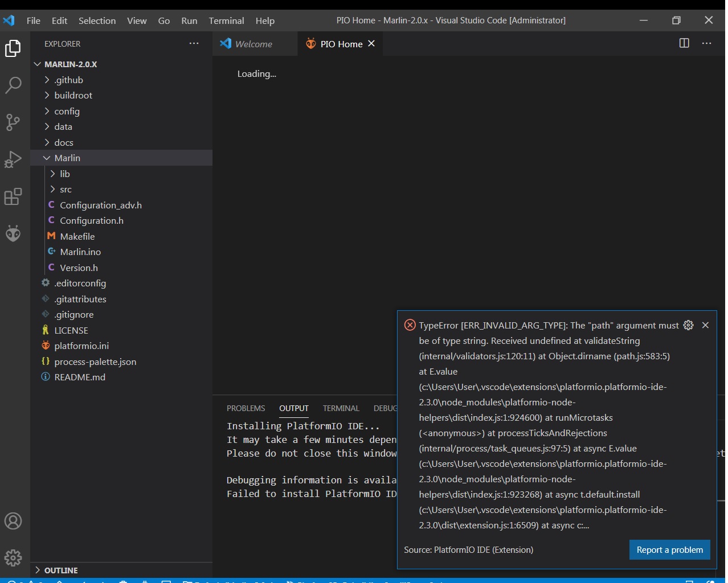Open .gitignore file

121,315
